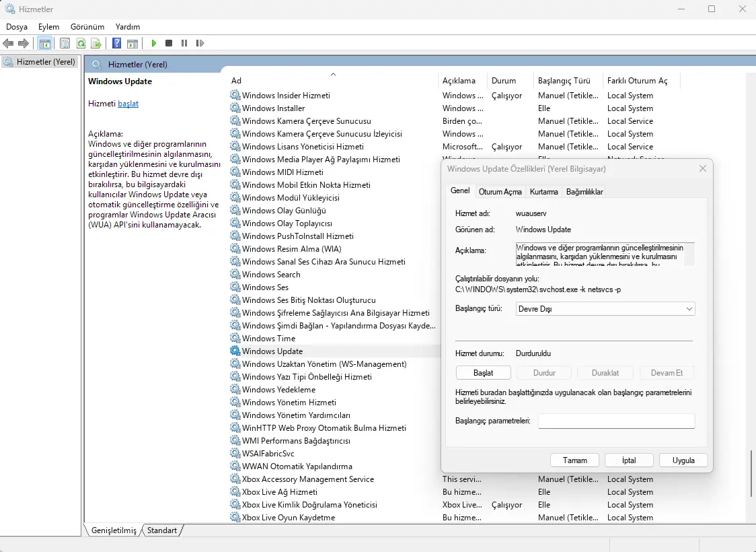756x552 pixels.
Task: Click inside the Açıklama description text box
Action: point(605,254)
